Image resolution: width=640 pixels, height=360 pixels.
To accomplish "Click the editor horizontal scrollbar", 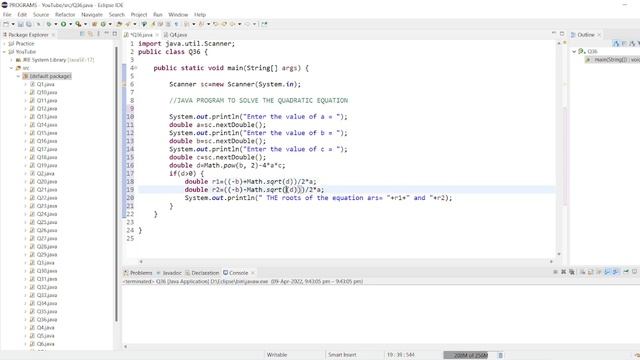I will (x=346, y=261).
